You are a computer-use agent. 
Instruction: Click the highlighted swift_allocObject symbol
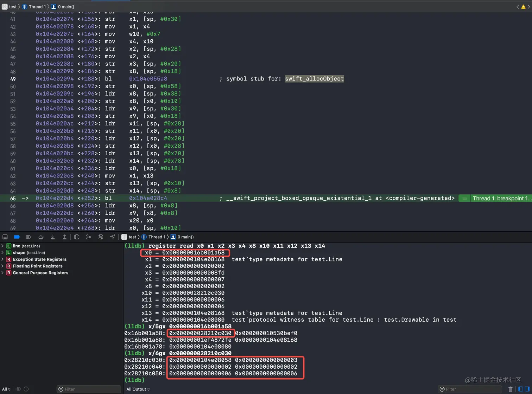point(314,79)
